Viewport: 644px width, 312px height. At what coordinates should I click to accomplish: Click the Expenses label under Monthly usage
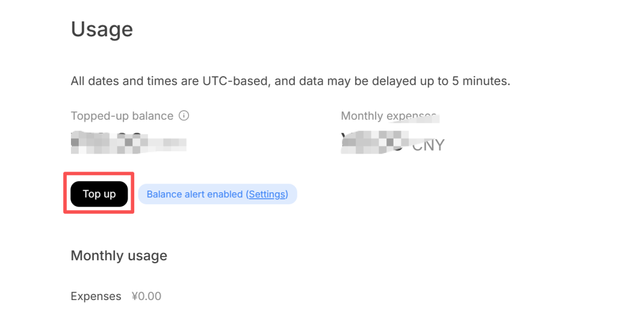click(x=95, y=297)
